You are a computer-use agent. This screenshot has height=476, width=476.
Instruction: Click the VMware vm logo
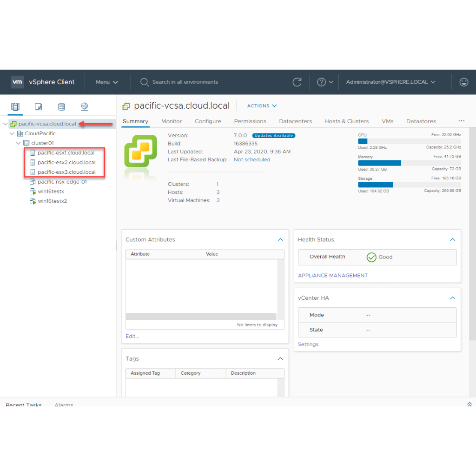[17, 82]
